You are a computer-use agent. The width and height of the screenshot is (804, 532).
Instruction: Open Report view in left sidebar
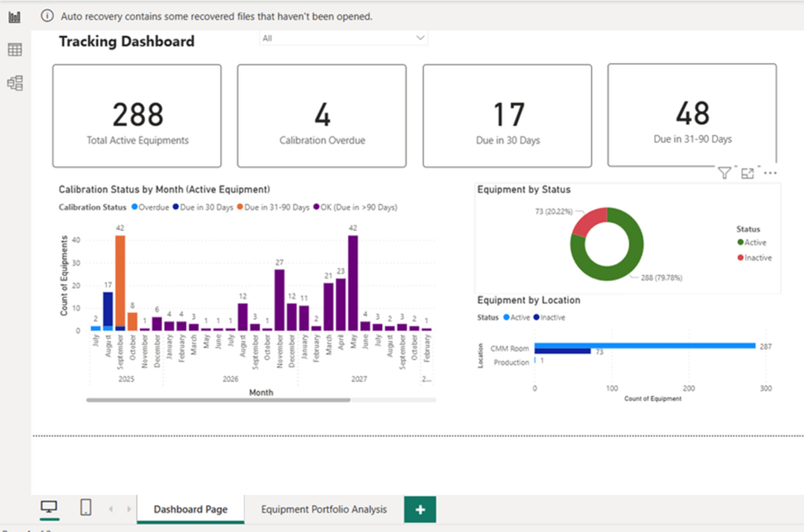(14, 17)
